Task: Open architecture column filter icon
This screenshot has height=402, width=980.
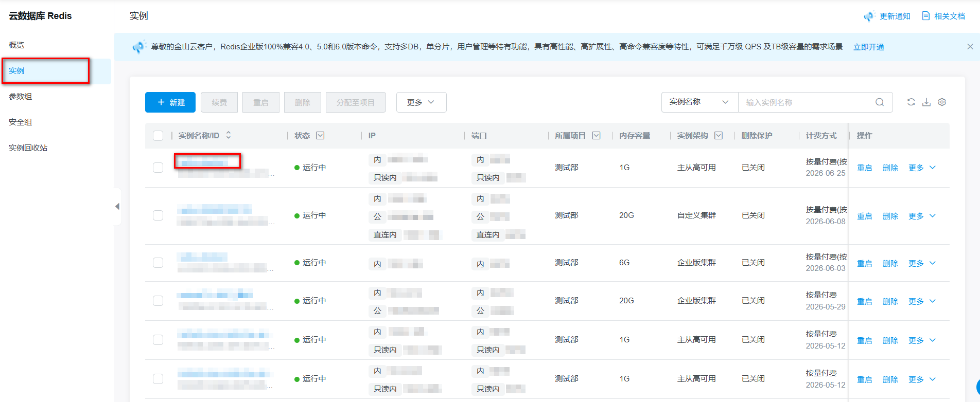Action: 719,135
